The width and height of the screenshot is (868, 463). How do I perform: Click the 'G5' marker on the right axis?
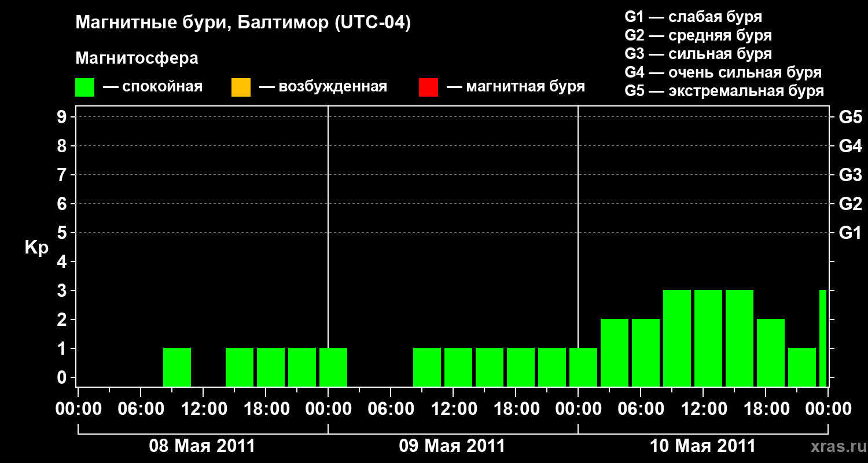point(850,117)
